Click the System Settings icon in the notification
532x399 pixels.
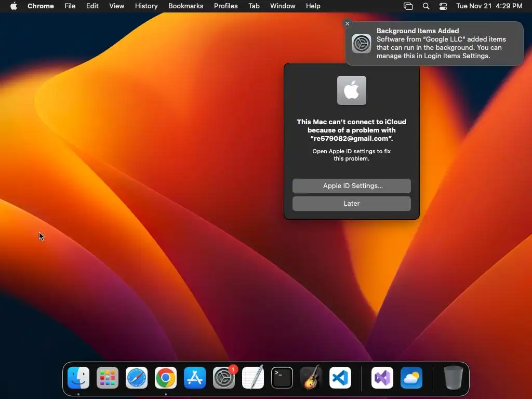362,44
